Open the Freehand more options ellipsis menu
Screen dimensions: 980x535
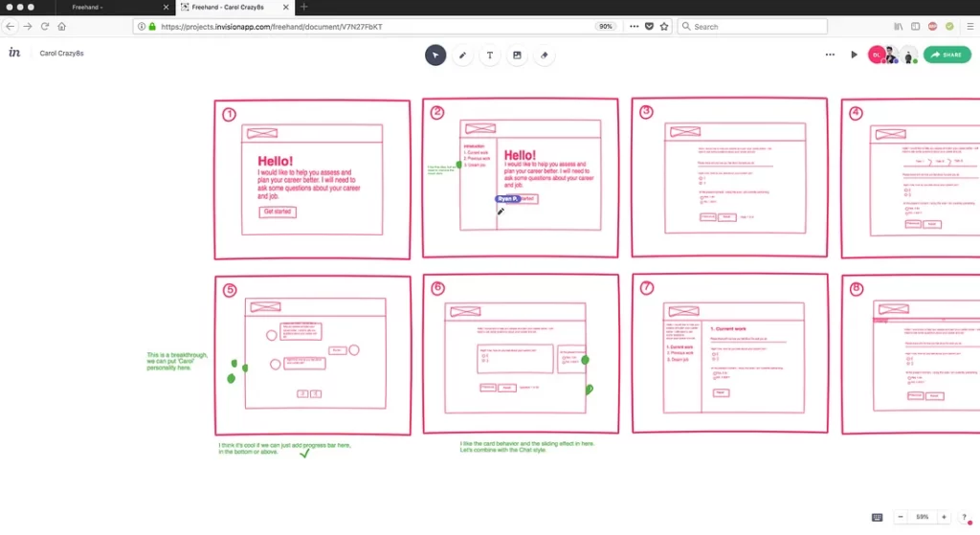(830, 55)
